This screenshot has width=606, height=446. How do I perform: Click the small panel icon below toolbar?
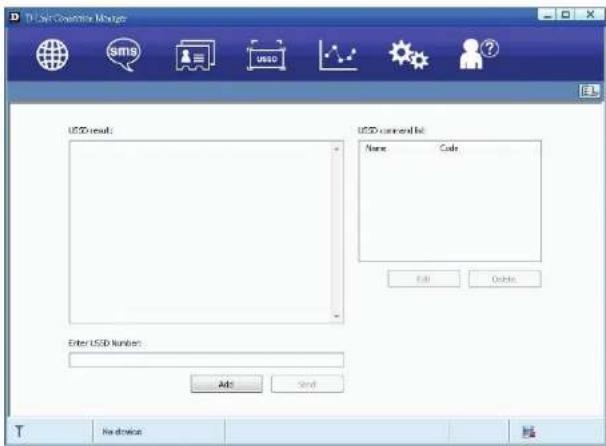[589, 92]
